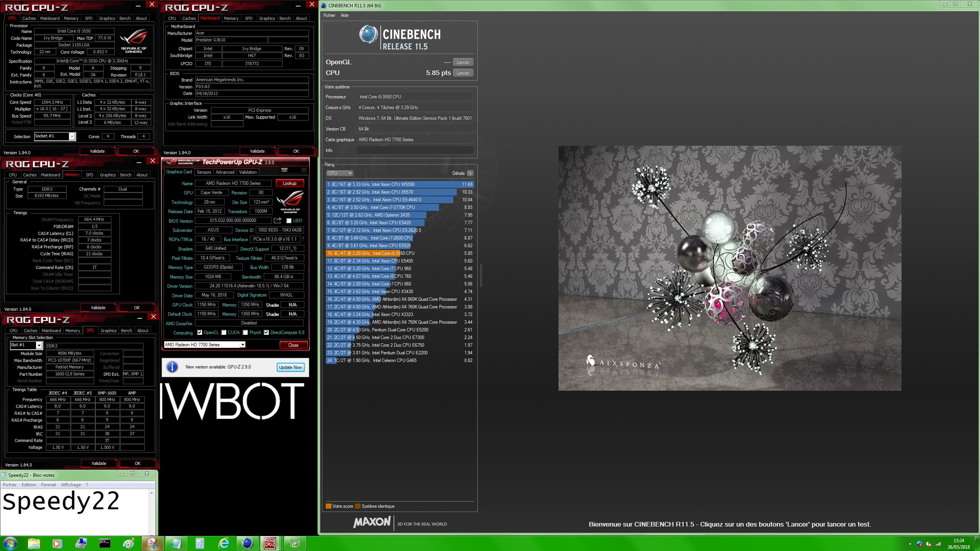This screenshot has height=551, width=980.
Task: Click the Close button in GPU-Z
Action: 293,345
